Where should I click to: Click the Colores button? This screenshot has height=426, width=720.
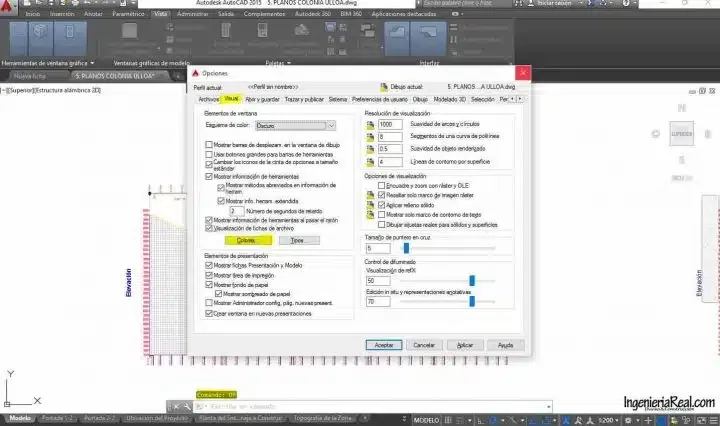click(x=248, y=240)
